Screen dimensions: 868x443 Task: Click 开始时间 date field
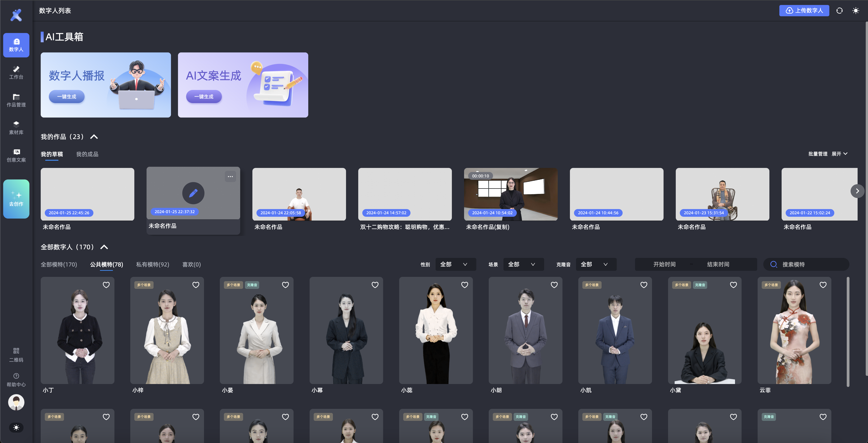click(x=664, y=264)
